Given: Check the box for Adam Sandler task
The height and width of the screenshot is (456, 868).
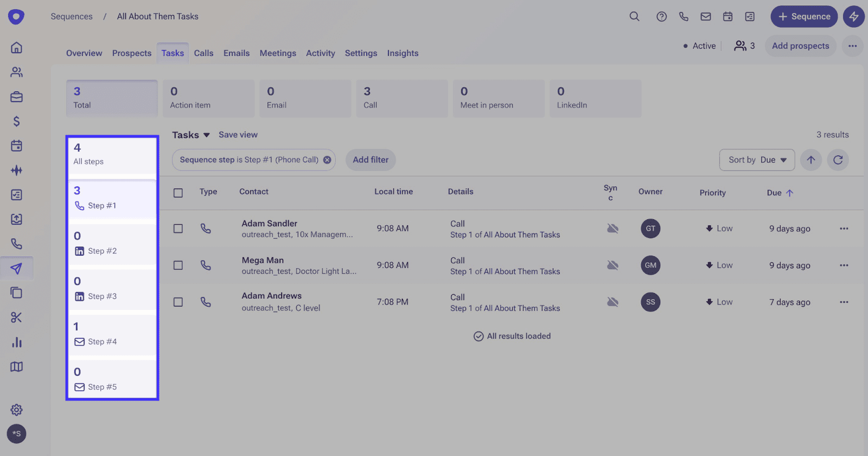Looking at the screenshot, I should click(x=178, y=229).
